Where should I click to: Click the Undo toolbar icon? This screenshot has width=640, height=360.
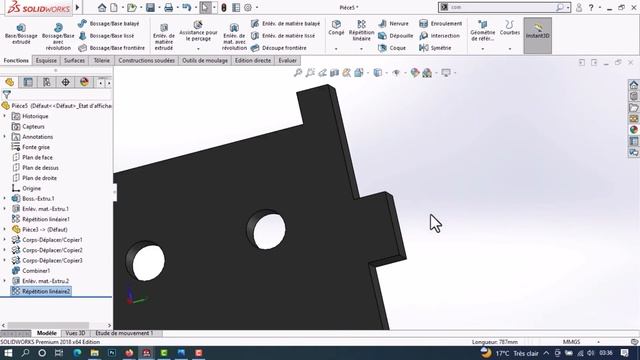click(x=187, y=7)
